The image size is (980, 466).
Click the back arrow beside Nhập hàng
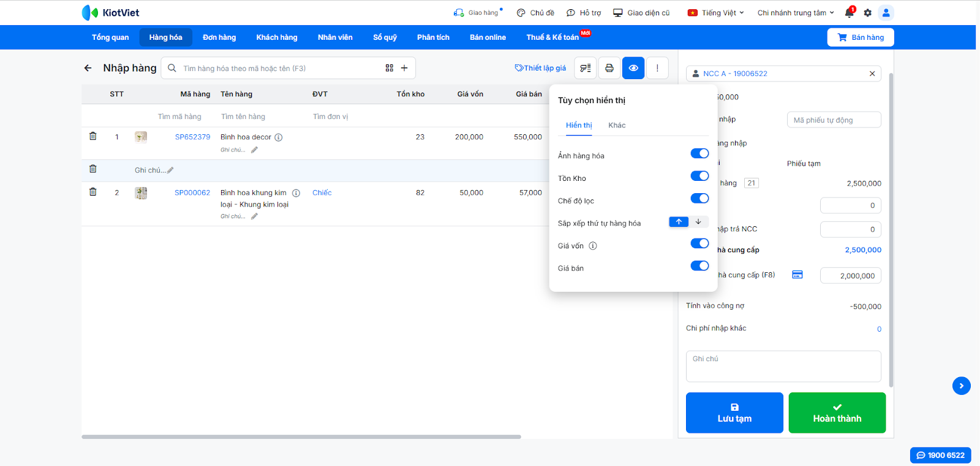(x=88, y=68)
